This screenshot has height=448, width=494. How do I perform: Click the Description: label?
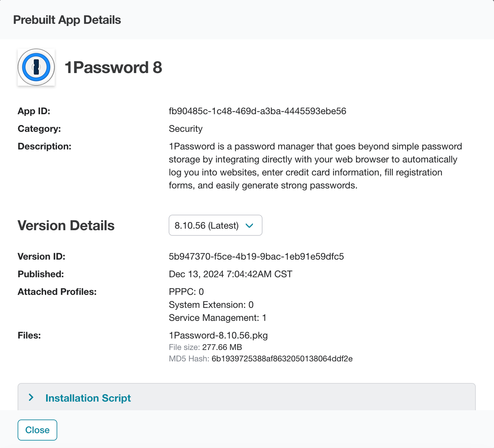(44, 146)
